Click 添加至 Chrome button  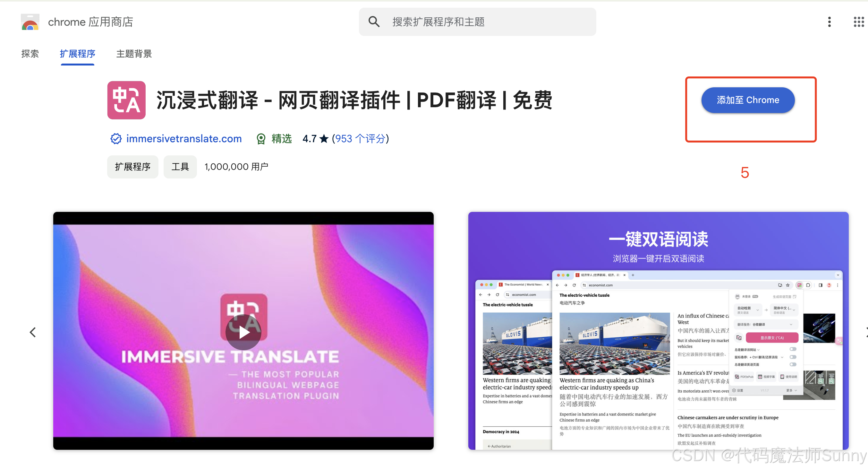[x=748, y=100]
